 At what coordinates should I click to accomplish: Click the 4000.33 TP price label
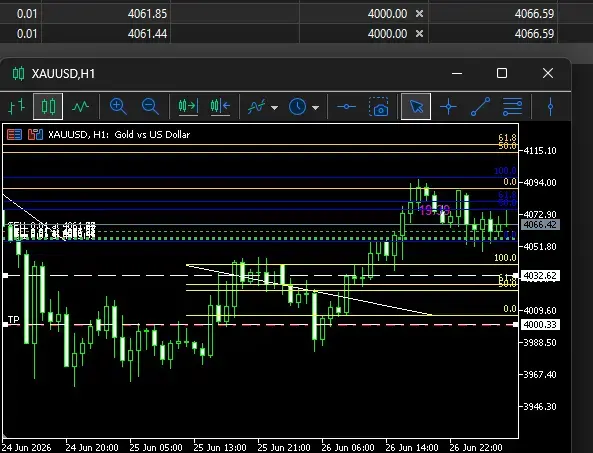[540, 324]
